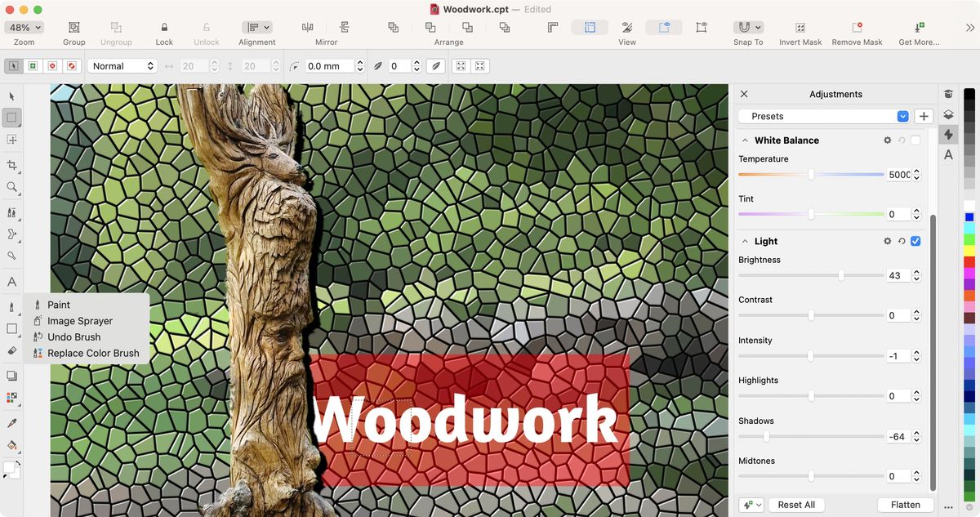Image resolution: width=980 pixels, height=517 pixels.
Task: Collapse the Light section
Action: click(745, 241)
